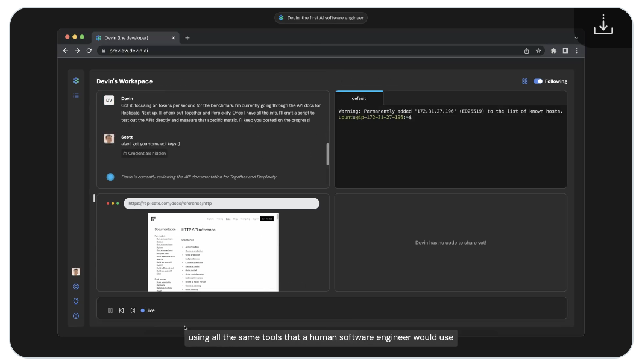The height and width of the screenshot is (364, 639).
Task: Open settings gear in sidebar
Action: (x=76, y=286)
